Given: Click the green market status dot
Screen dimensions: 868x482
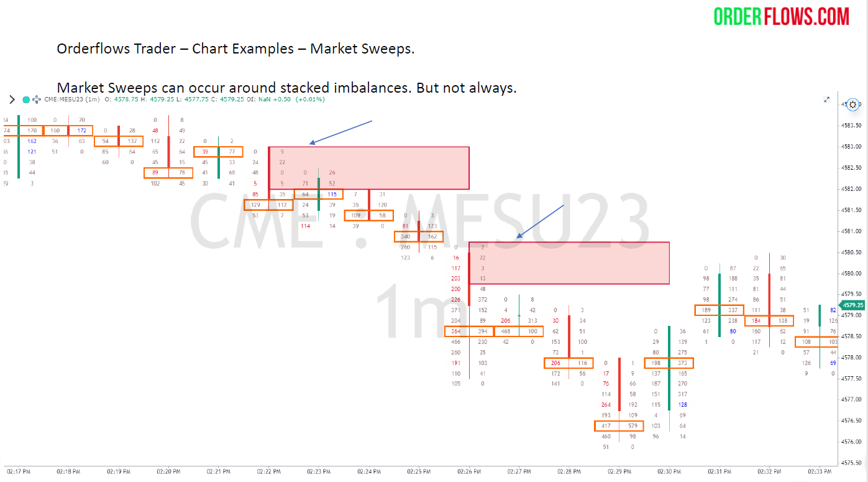Looking at the screenshot, I should click(x=26, y=100).
